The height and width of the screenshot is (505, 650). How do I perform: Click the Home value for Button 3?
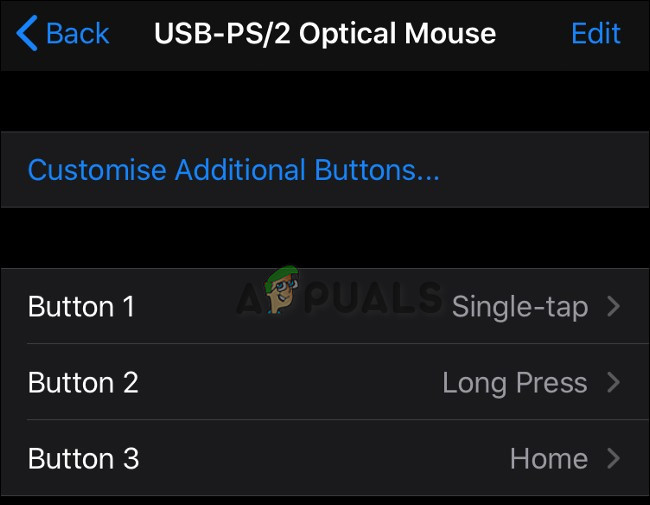548,459
